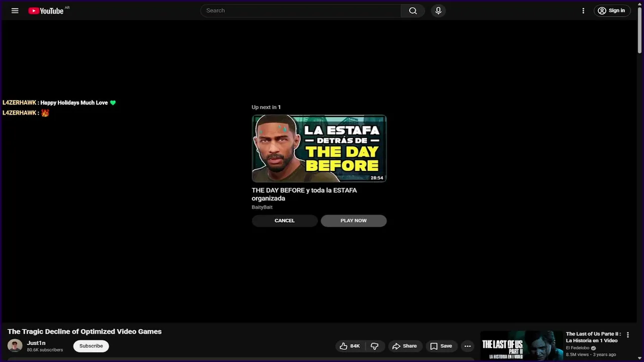Open The Last of Us Parte II thumbnail
The width and height of the screenshot is (644, 362).
click(x=522, y=346)
